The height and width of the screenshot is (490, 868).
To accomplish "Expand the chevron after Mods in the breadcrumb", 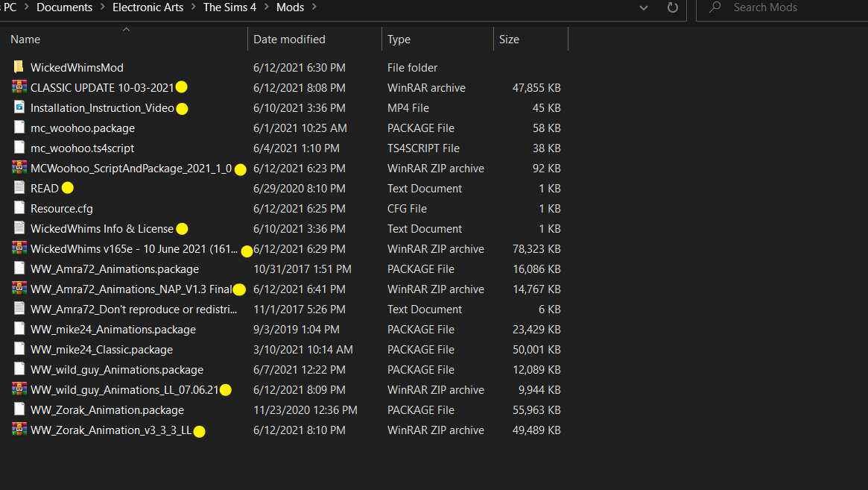I will pos(314,7).
